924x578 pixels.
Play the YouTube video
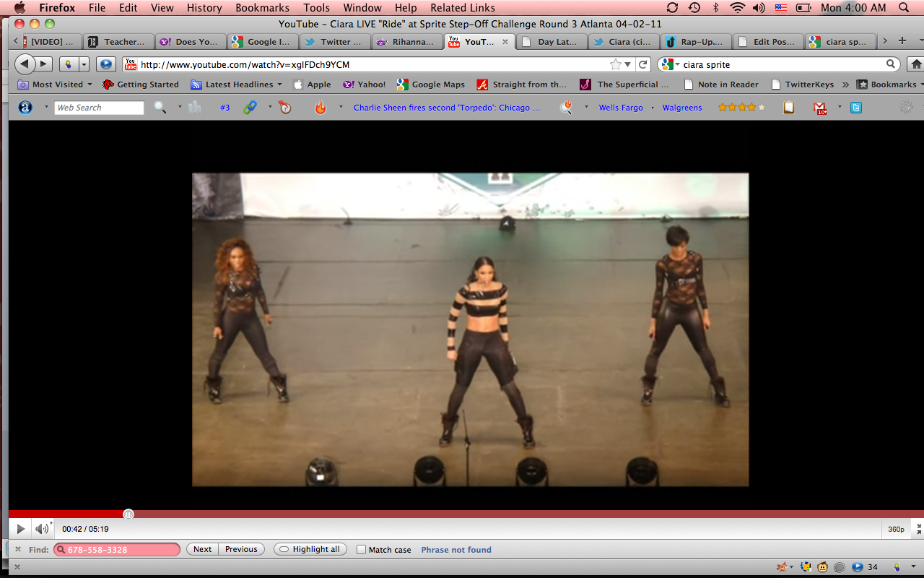[x=21, y=529]
